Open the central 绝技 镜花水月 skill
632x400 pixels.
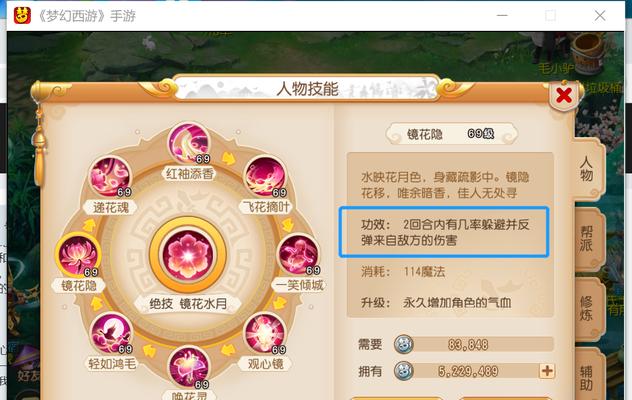(188, 254)
